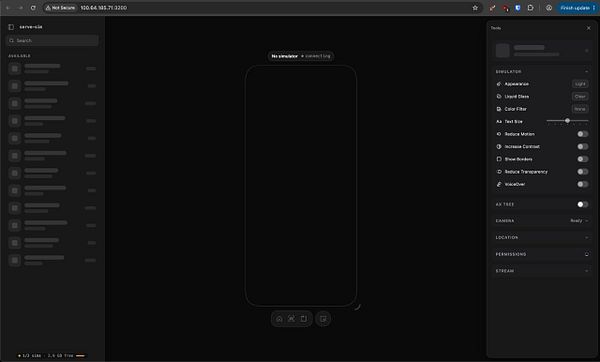
Task: Expand the Location section chevron
Action: coord(587,238)
